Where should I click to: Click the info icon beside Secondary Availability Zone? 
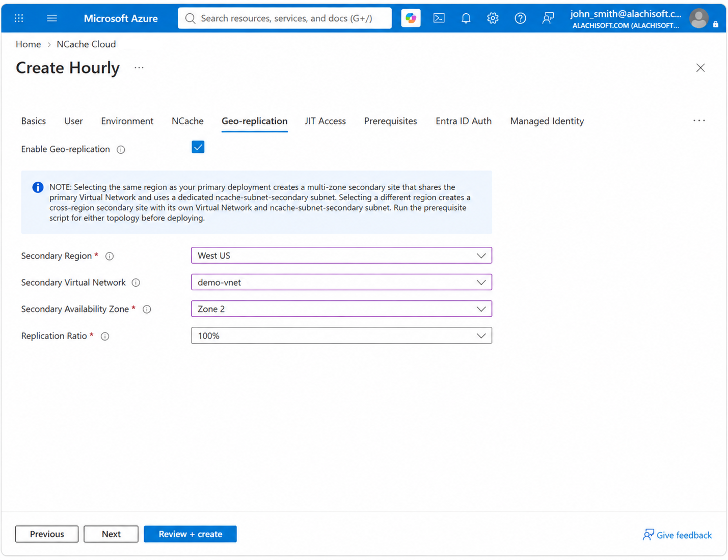[147, 310]
